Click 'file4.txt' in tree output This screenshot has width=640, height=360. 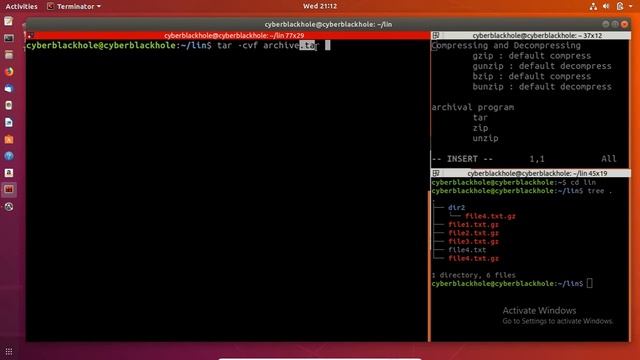tap(467, 250)
